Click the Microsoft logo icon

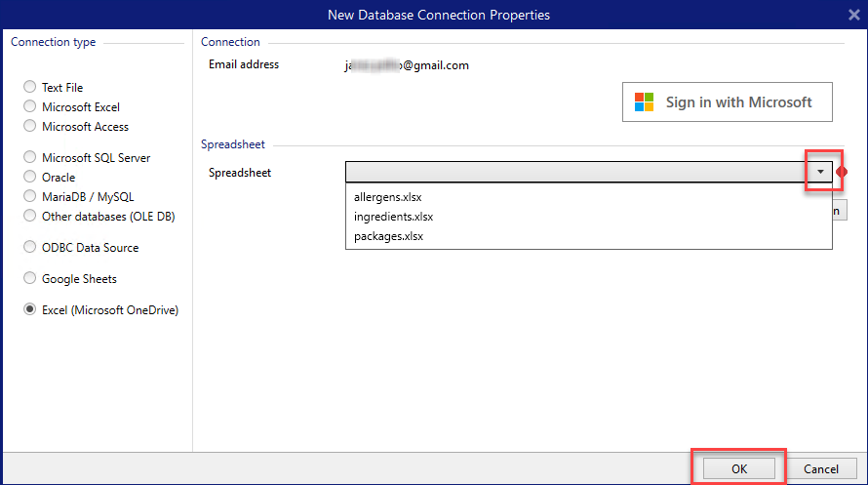pyautogui.click(x=644, y=102)
